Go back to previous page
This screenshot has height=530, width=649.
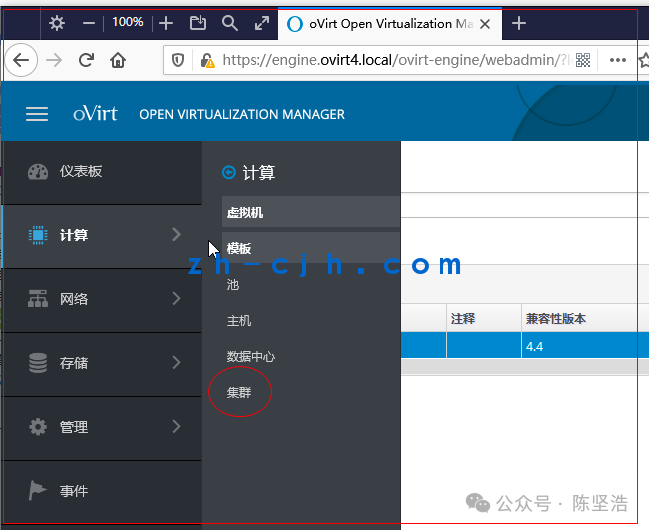point(21,60)
